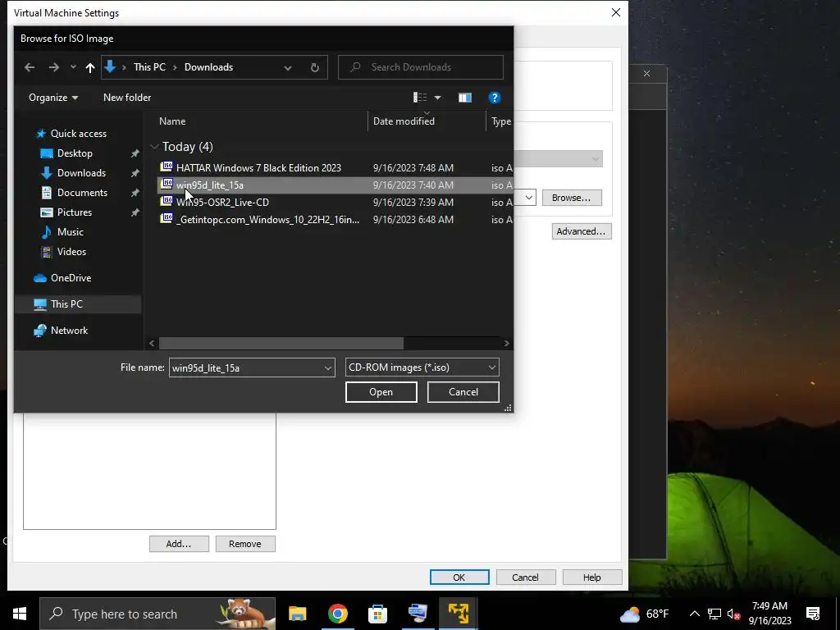Open the Windows Start menu
Image resolution: width=840 pixels, height=630 pixels.
tap(20, 614)
